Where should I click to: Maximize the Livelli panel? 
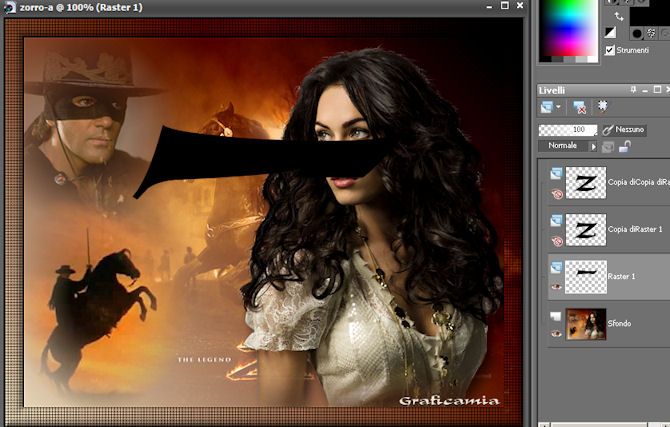(x=657, y=89)
